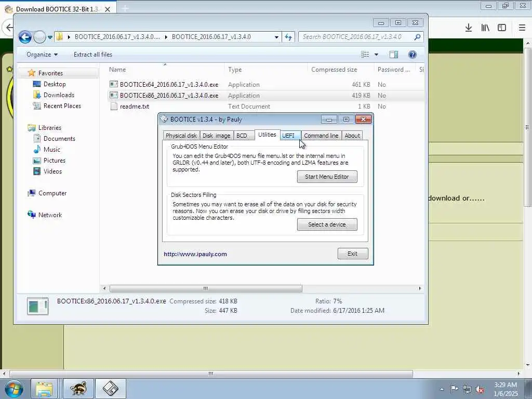Select Network in the navigation pane
This screenshot has height=399, width=532.
50,215
